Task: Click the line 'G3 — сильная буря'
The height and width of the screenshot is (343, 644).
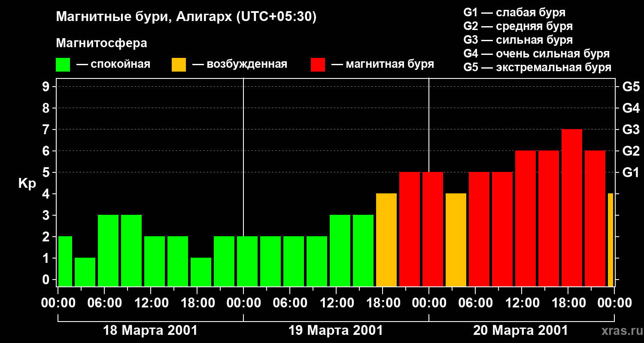Action: (x=518, y=40)
